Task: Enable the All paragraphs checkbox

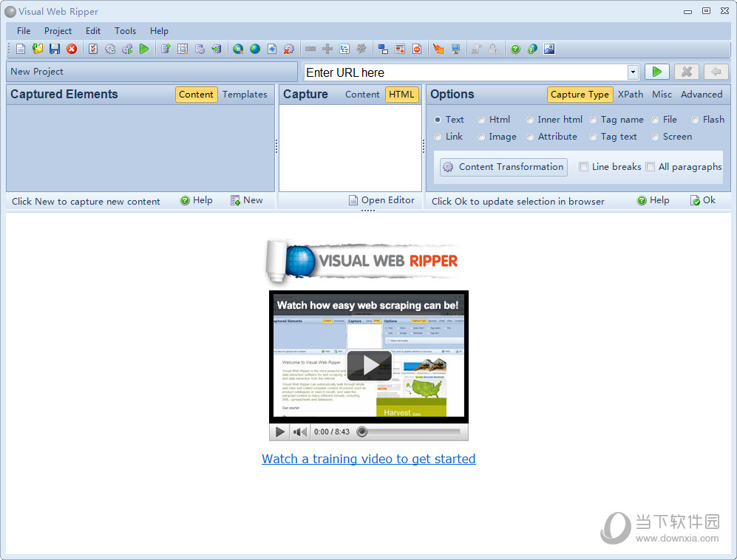Action: (x=650, y=167)
